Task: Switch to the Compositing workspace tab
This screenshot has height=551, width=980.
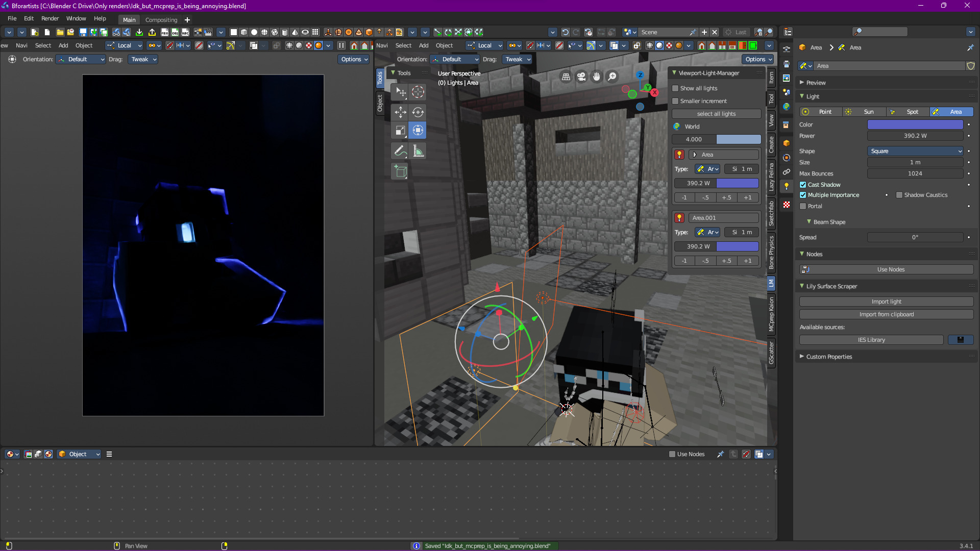Action: tap(161, 20)
